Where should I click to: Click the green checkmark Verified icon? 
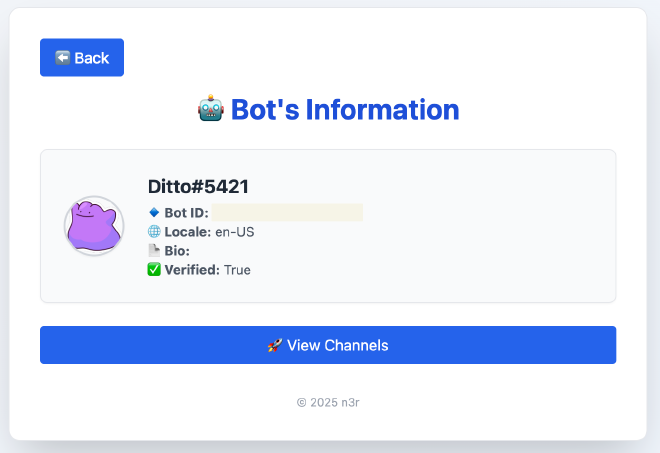pyautogui.click(x=154, y=270)
